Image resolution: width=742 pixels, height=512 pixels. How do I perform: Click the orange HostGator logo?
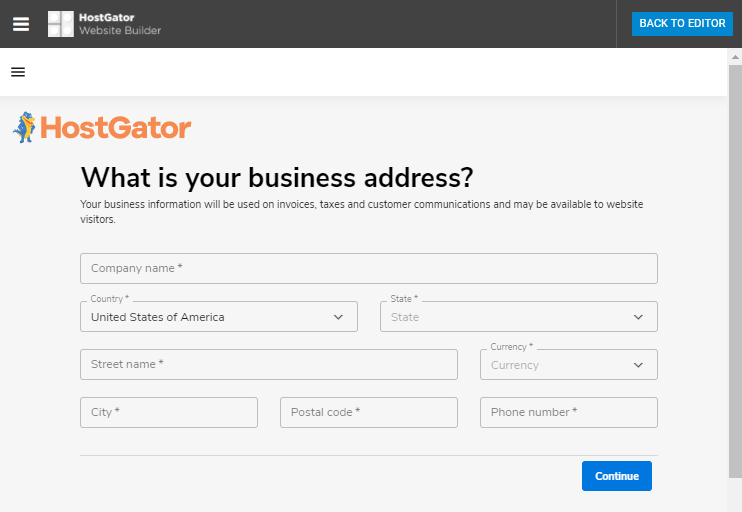pos(102,127)
